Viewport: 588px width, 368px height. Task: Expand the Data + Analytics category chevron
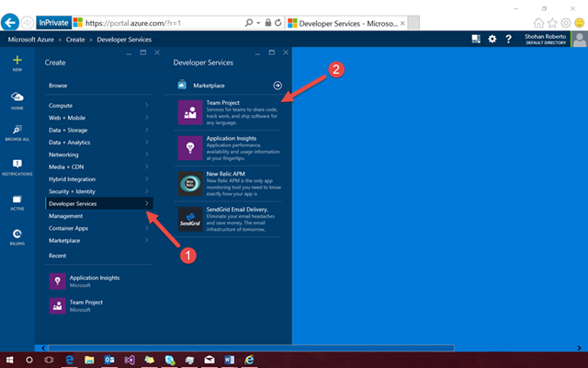(x=147, y=143)
